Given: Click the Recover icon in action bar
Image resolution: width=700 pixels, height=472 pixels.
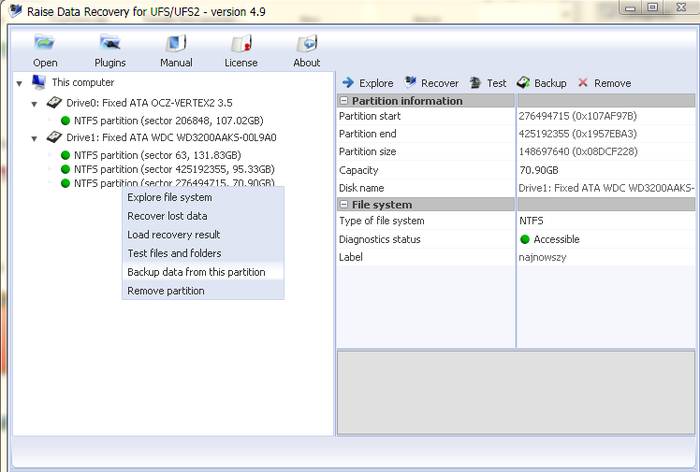Looking at the screenshot, I should click(410, 82).
